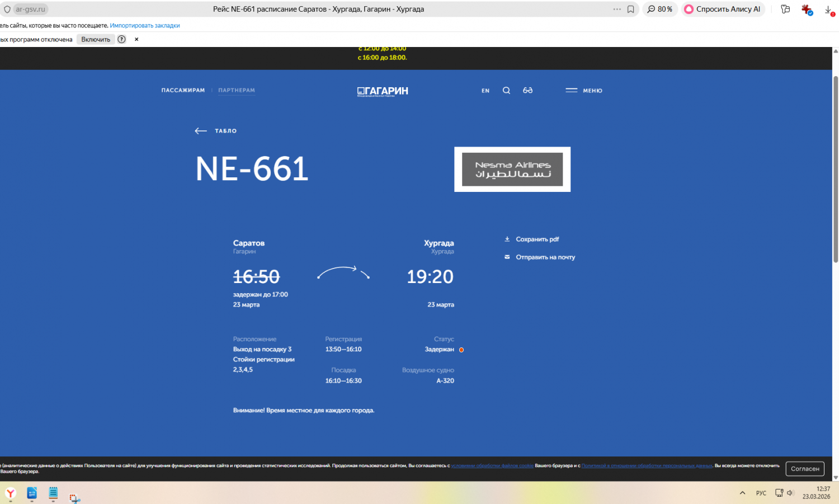Click the bookmark icon in address bar
Screen dimensions: 839x504
click(x=630, y=10)
